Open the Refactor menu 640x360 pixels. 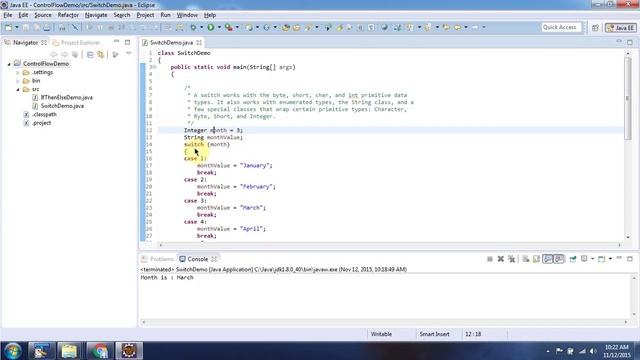(68, 15)
